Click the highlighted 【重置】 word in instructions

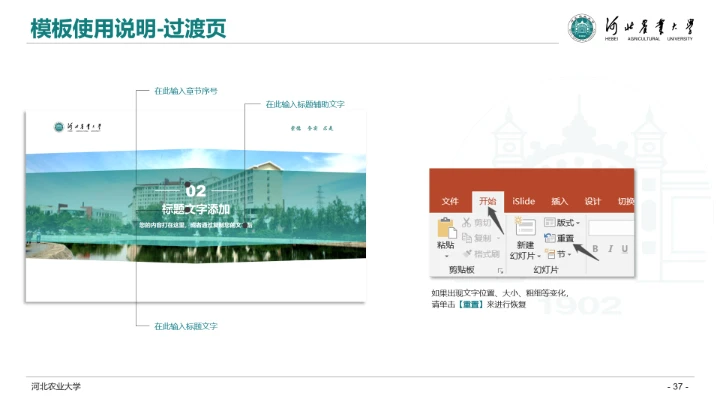[471, 304]
